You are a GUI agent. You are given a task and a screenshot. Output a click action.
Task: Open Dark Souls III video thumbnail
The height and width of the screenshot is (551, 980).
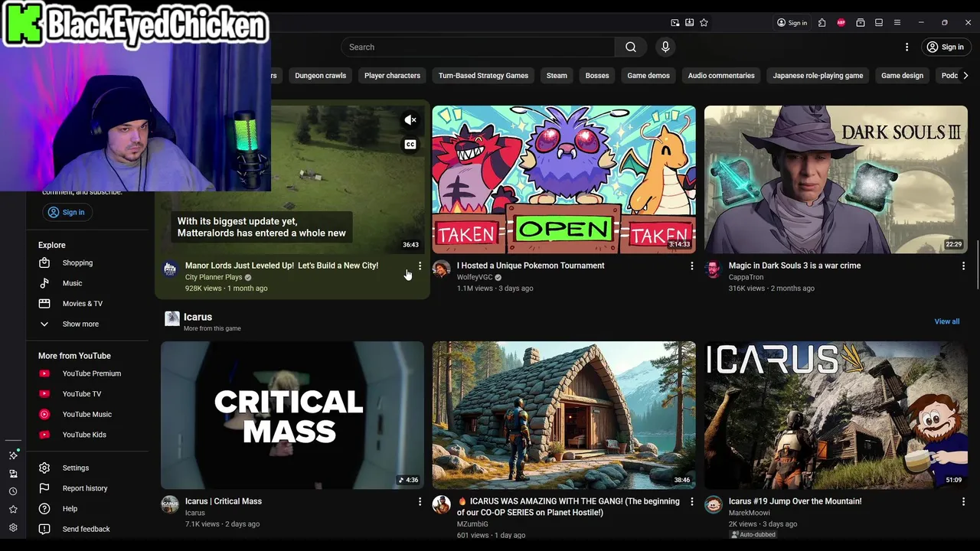pos(835,179)
